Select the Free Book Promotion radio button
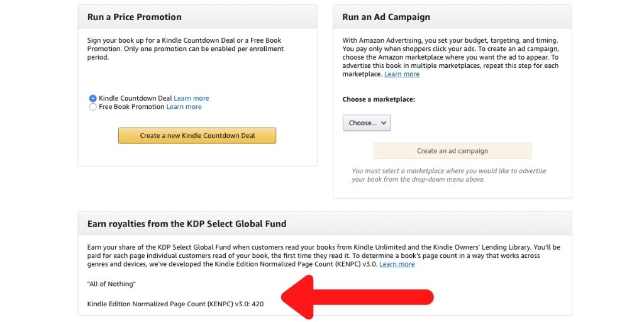644x322 pixels. tap(93, 107)
